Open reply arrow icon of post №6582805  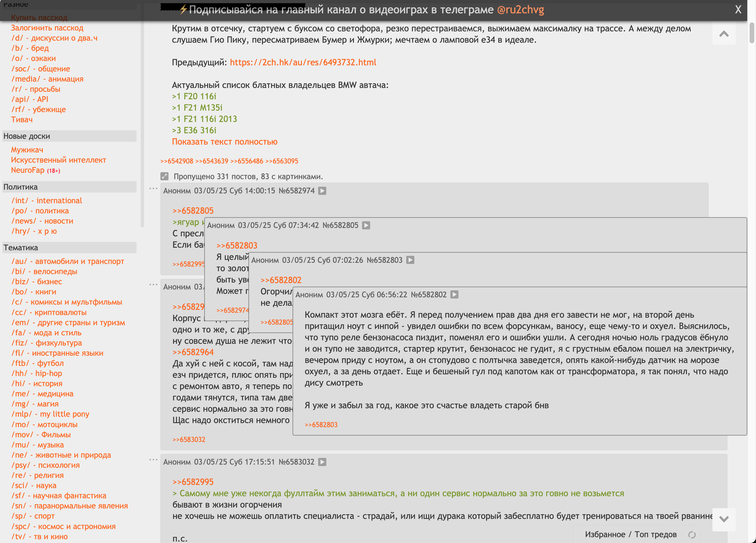[x=366, y=226]
